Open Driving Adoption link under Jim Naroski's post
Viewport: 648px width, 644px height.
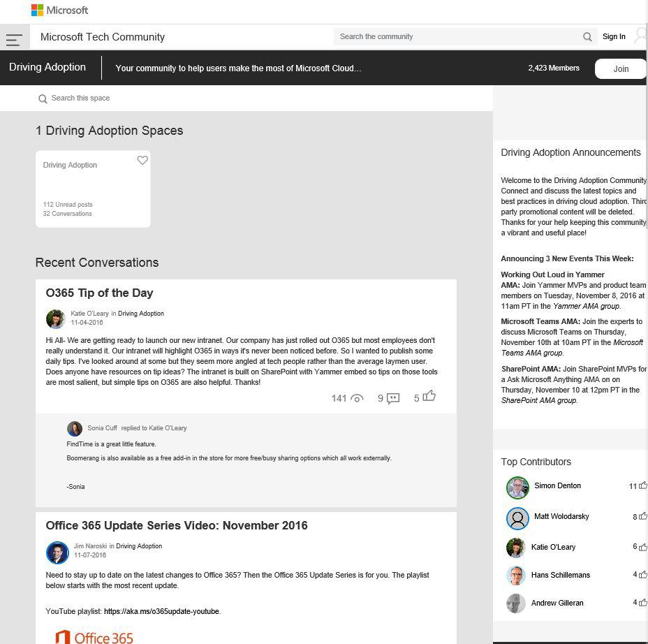(139, 546)
